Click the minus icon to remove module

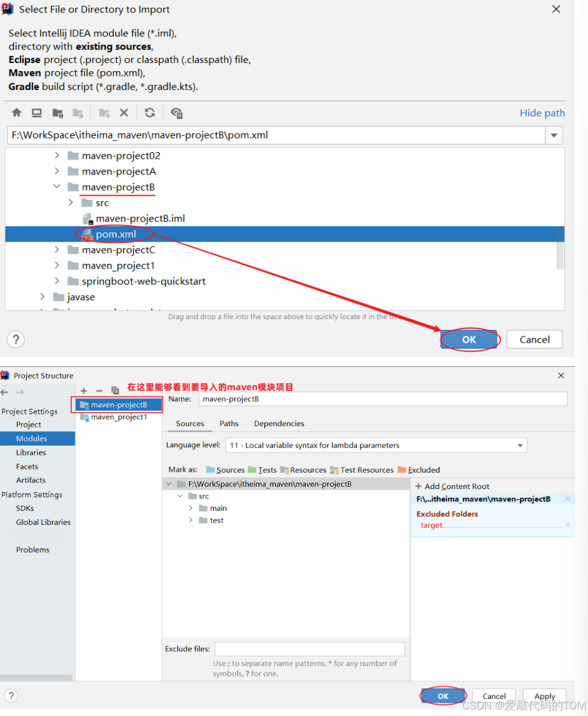point(99,390)
